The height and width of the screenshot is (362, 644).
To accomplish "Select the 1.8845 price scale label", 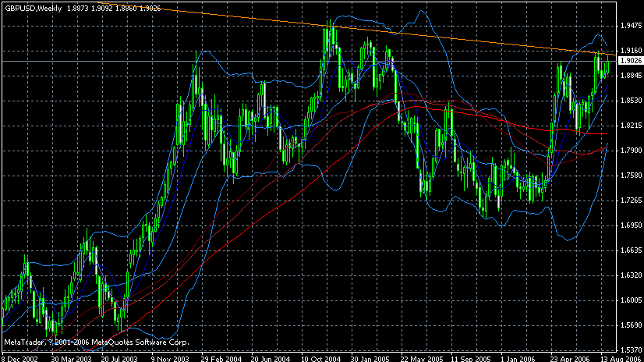I will pyautogui.click(x=632, y=76).
